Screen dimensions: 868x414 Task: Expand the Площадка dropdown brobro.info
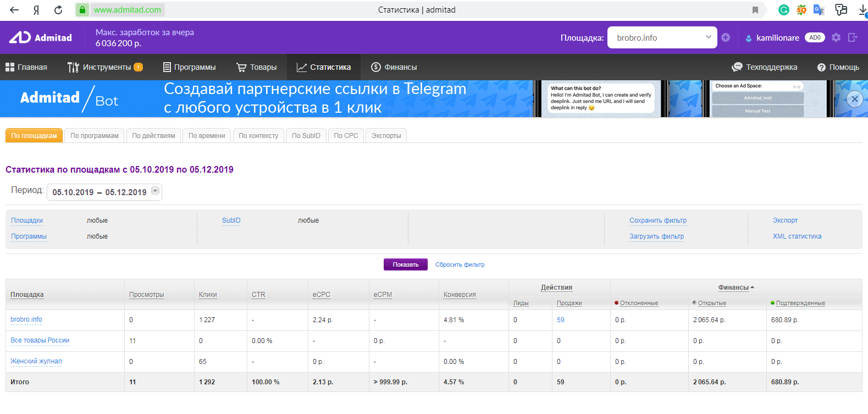[662, 37]
